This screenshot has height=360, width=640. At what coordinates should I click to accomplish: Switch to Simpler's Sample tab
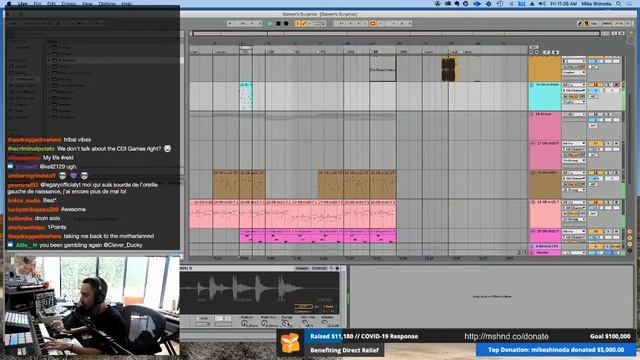click(301, 268)
